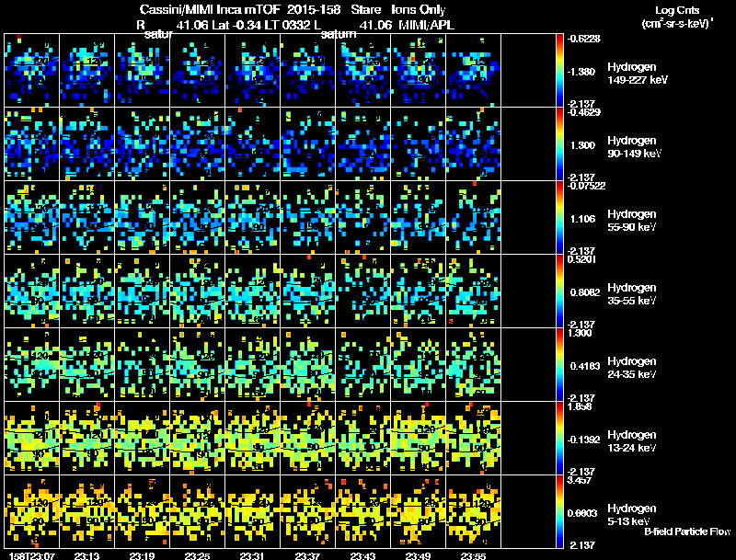The height and width of the screenshot is (560, 736).
Task: Click the color bar beside Hydrogen 24-35 keV
Action: (x=559, y=365)
